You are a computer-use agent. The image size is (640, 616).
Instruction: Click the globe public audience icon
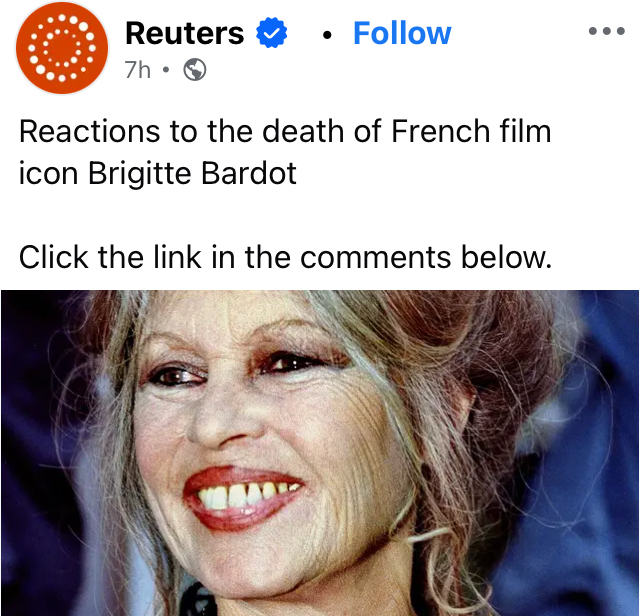point(195,70)
